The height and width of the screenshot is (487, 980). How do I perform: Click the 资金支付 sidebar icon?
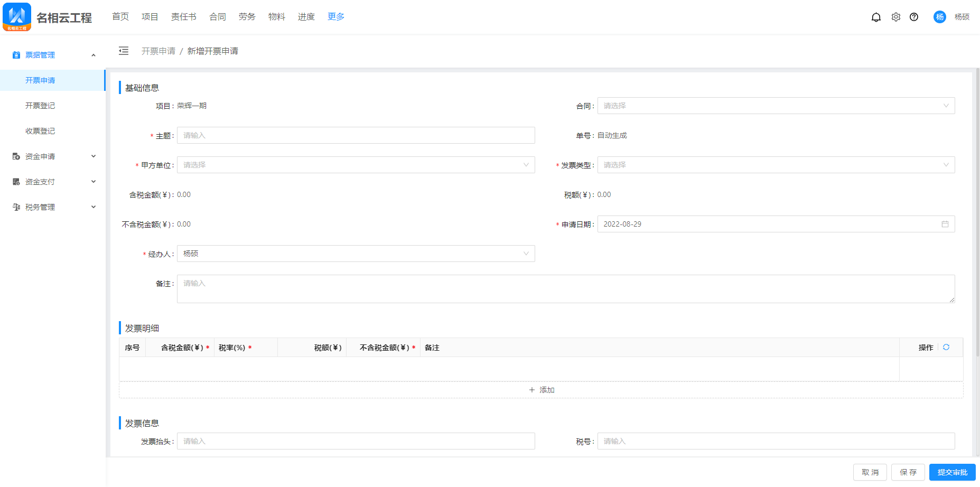coord(16,182)
